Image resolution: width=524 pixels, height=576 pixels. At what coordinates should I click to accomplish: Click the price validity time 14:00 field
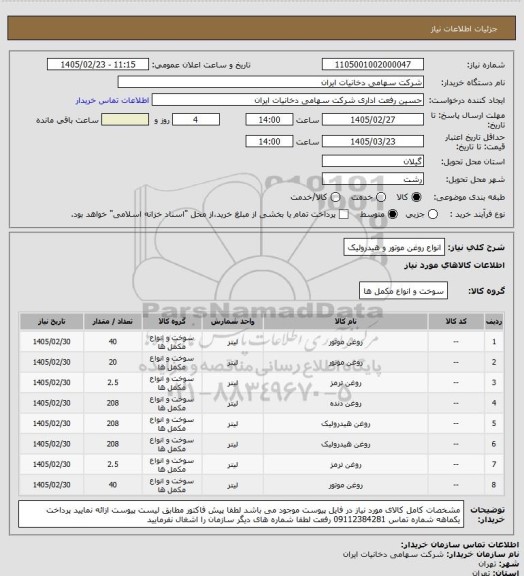[269, 141]
